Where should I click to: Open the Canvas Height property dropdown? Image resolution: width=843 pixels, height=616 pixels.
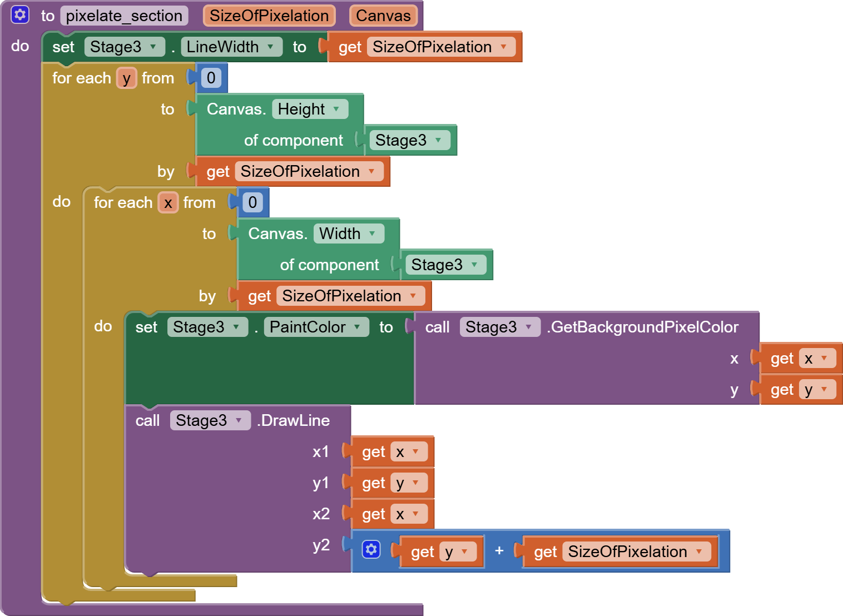336,109
